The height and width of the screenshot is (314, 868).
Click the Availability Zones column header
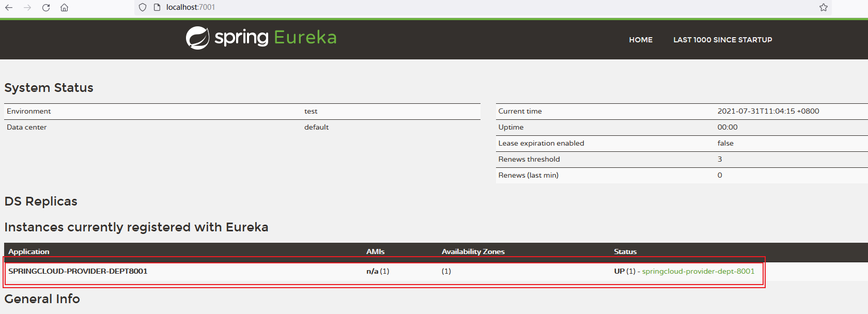click(x=473, y=252)
